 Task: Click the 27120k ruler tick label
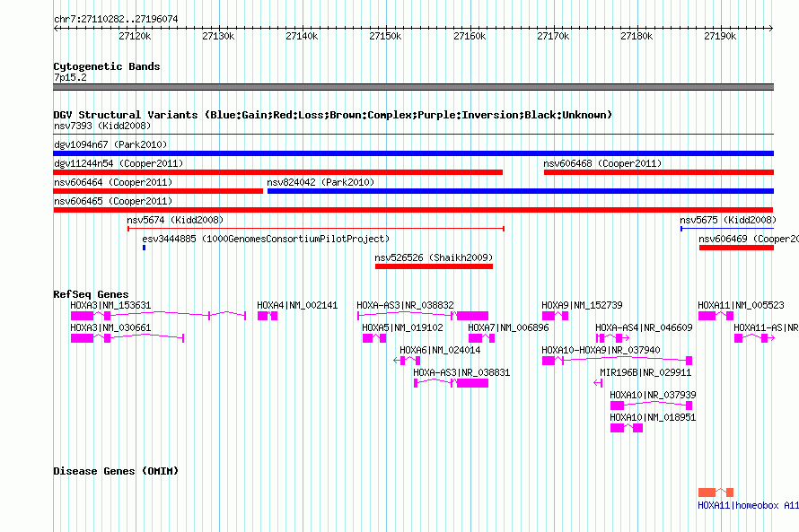(135, 36)
